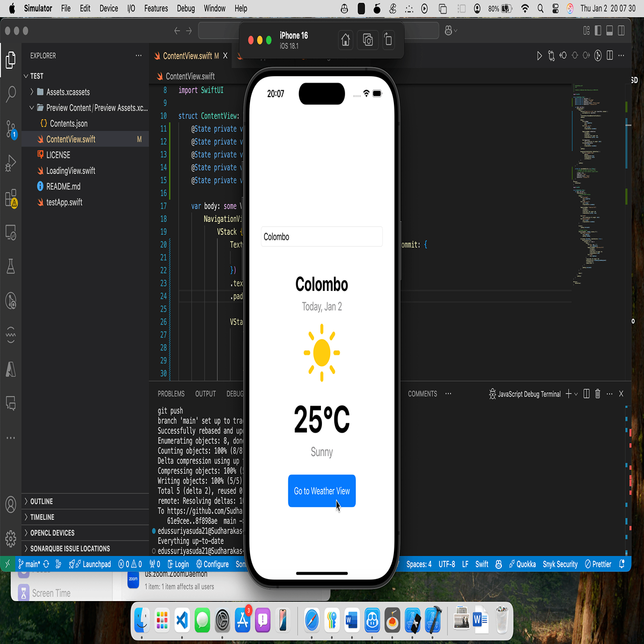Open Source Control view in activity bar

coord(11,129)
